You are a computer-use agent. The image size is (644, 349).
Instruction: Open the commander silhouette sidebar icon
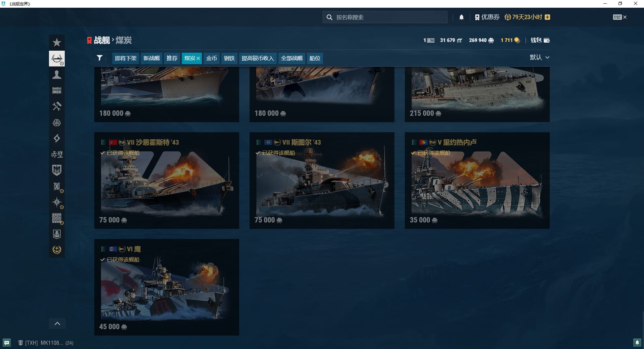point(57,74)
